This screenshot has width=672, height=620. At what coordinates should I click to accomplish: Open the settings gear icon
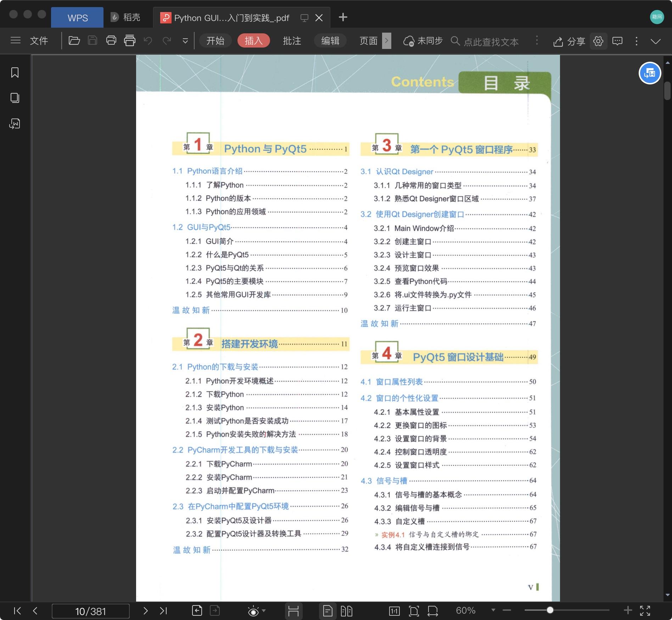pos(599,41)
